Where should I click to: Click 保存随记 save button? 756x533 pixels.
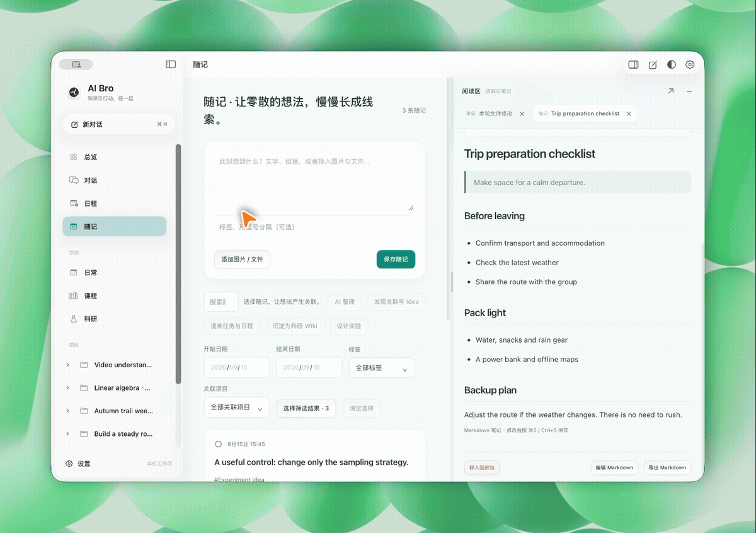396,260
